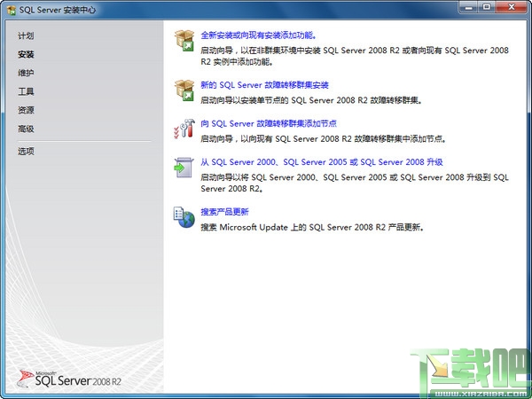The image size is (532, 399).
Task: Click the search product updates globe icon
Action: [184, 217]
